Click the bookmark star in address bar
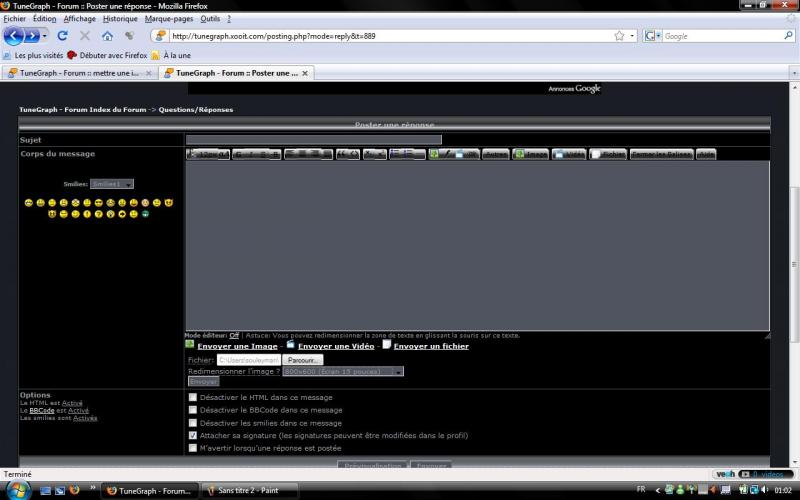 click(x=619, y=36)
